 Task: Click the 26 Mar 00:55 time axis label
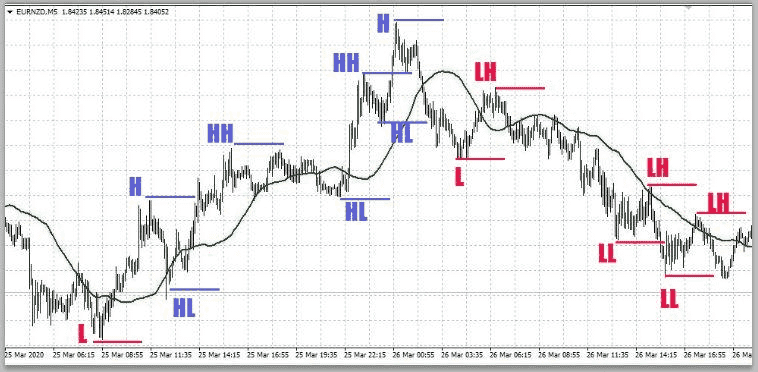pyautogui.click(x=413, y=355)
